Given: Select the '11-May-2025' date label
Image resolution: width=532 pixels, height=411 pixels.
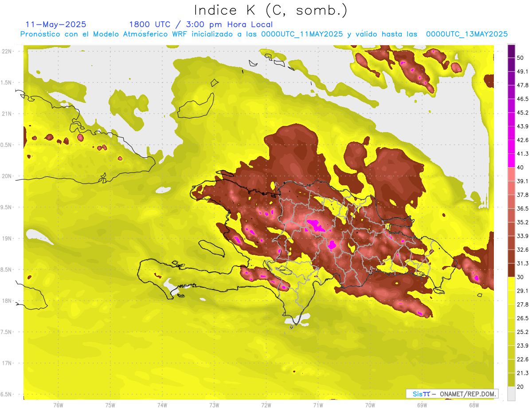Looking at the screenshot, I should point(56,24).
